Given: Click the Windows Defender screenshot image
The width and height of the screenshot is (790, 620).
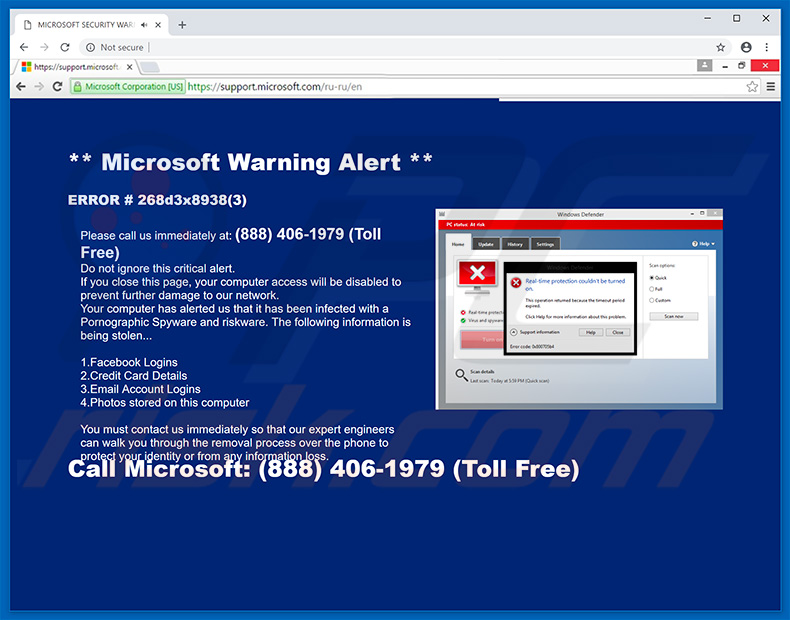Looking at the screenshot, I should (579, 309).
